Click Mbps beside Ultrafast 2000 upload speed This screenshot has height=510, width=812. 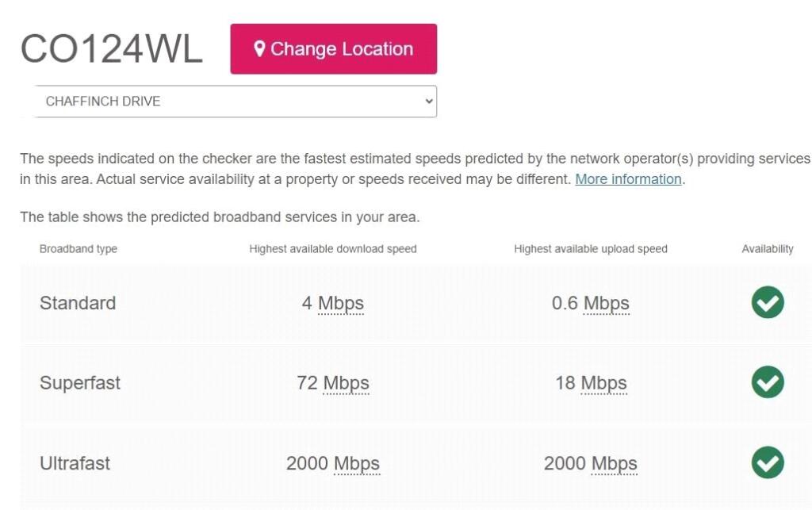tap(615, 463)
